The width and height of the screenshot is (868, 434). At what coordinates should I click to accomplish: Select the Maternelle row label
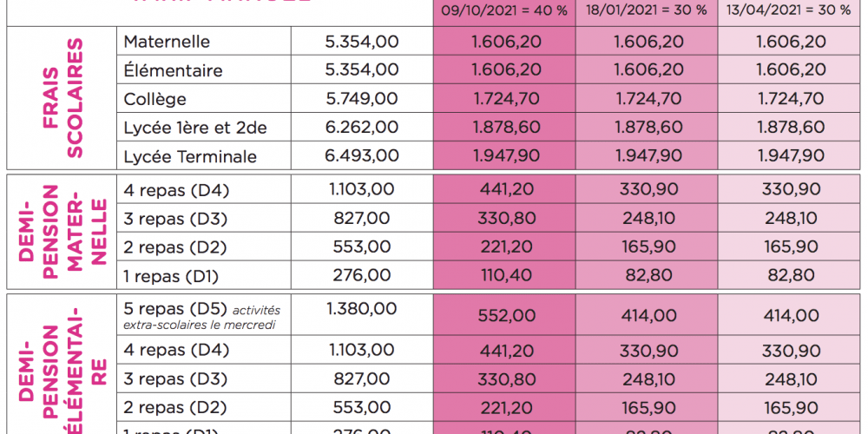[167, 42]
